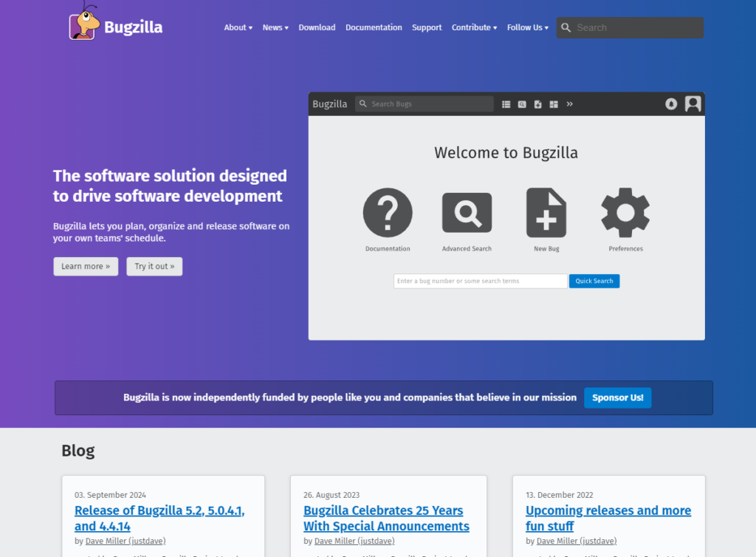Click the list view icon beside Search Bugs
Image resolution: width=756 pixels, height=557 pixels.
coord(506,104)
